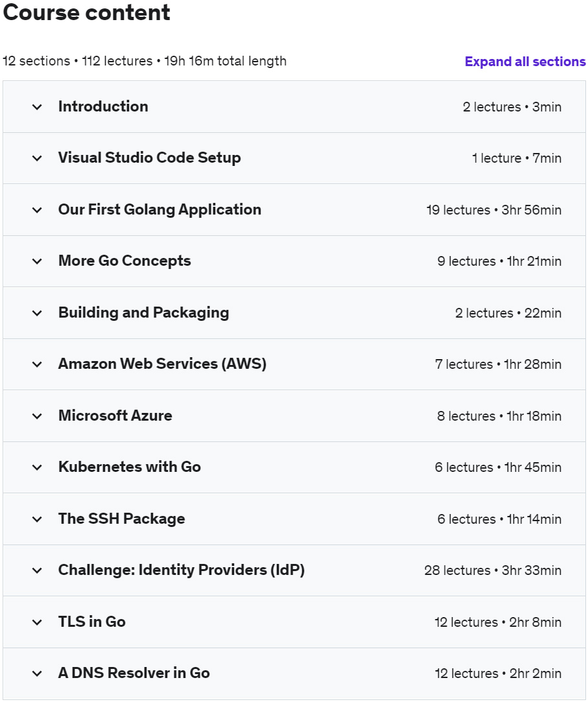Viewport: 588px width, 702px height.
Task: Expand the chevron next to TLS in Go
Action: [x=37, y=622]
